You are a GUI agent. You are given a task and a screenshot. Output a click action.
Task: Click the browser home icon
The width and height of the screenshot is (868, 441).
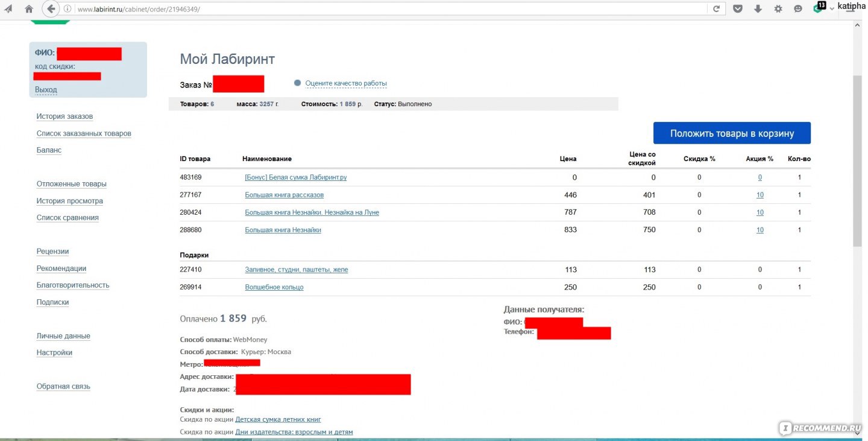[x=28, y=9]
